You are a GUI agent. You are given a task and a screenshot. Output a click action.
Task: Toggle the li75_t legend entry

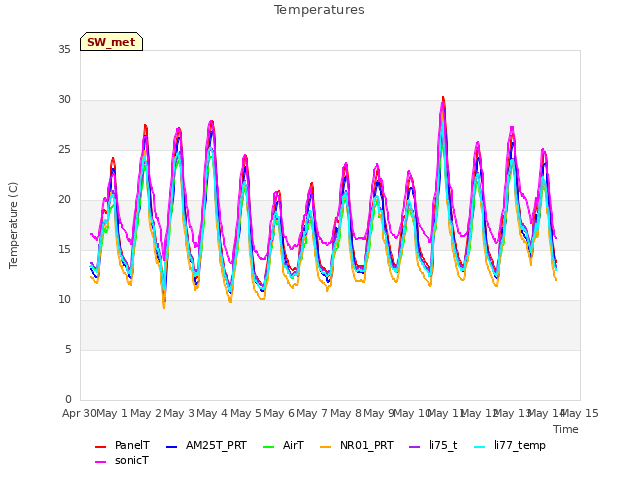433,445
